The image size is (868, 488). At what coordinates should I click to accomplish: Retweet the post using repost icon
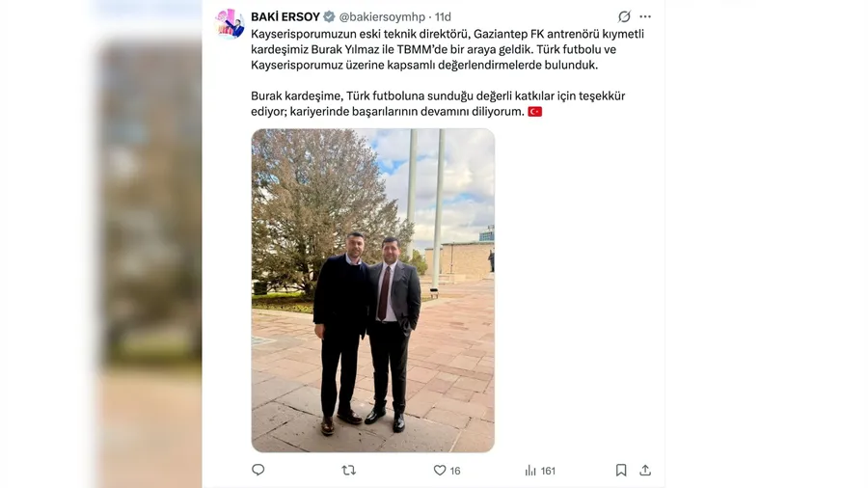tap(349, 471)
